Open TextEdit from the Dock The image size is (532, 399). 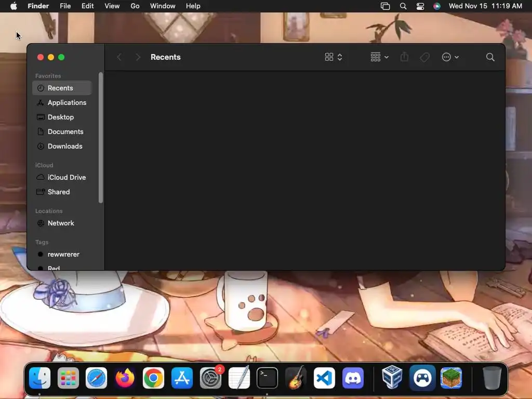(x=239, y=378)
